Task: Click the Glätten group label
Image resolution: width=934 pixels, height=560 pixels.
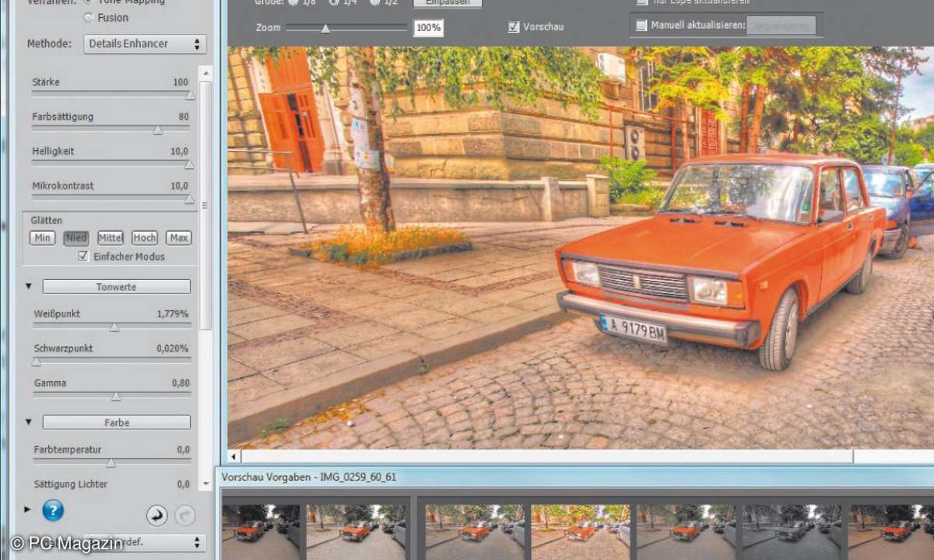Action: (47, 220)
